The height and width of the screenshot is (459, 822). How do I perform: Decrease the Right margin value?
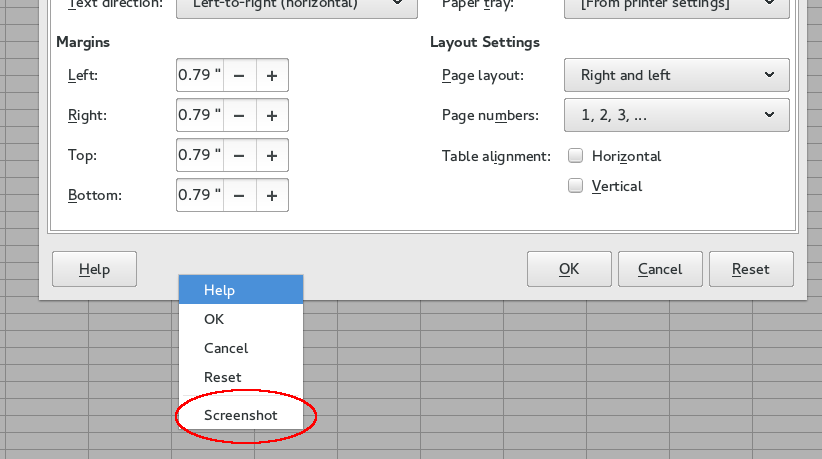pos(239,115)
